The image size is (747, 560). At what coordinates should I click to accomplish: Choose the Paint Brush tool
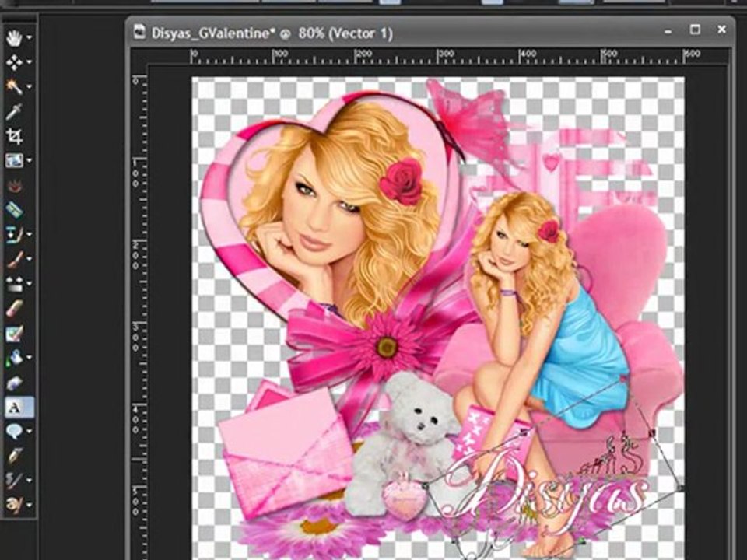(x=14, y=259)
